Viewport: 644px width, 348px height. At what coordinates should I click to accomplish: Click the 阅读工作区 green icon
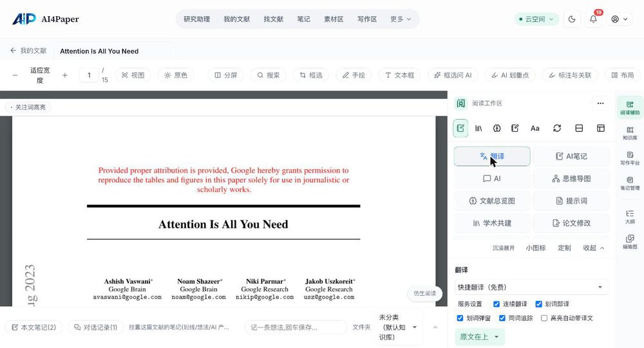click(461, 103)
